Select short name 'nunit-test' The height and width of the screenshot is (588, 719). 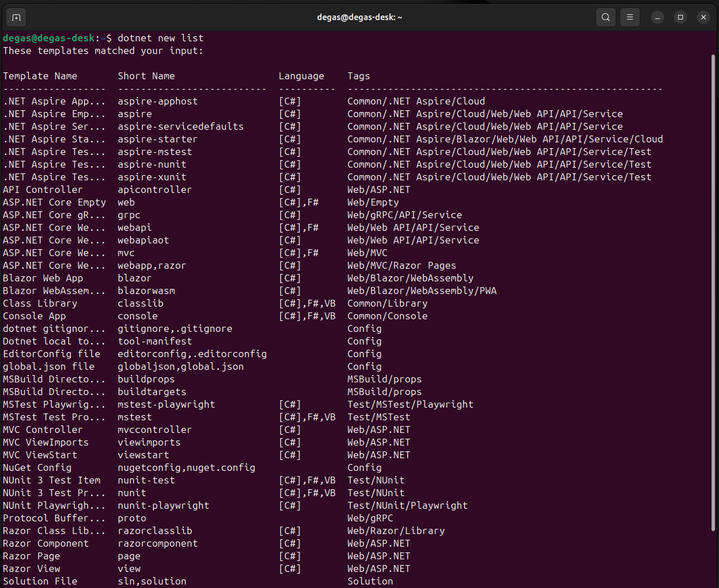pos(146,480)
